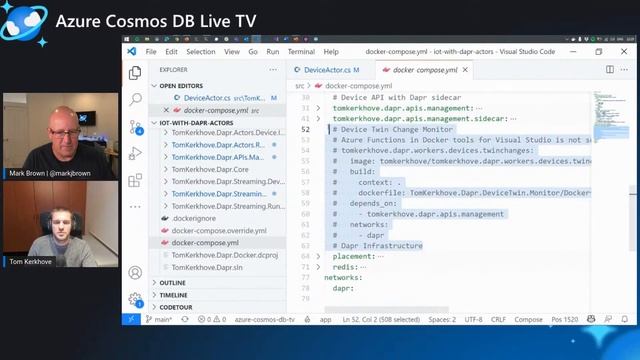Expand the TomKerkhove.Dapr.Core folder
The height and width of the screenshot is (360, 640).
(x=210, y=169)
